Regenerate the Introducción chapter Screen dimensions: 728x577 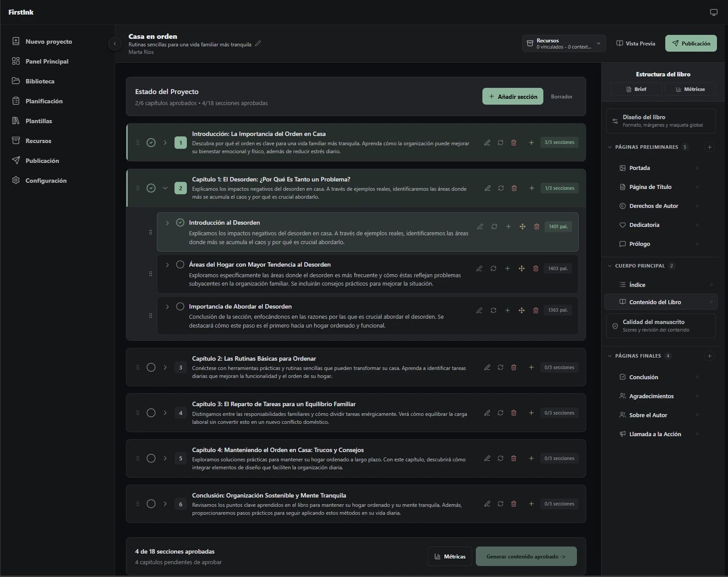pos(501,143)
